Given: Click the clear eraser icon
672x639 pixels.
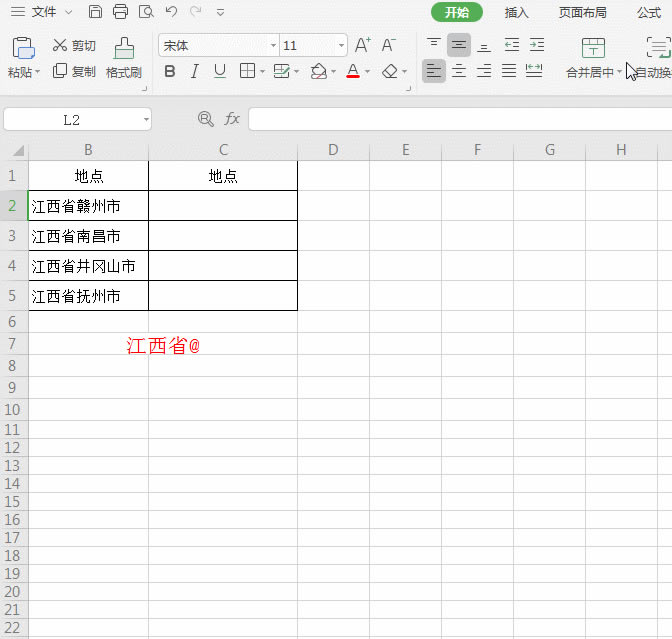Looking at the screenshot, I should tap(390, 71).
